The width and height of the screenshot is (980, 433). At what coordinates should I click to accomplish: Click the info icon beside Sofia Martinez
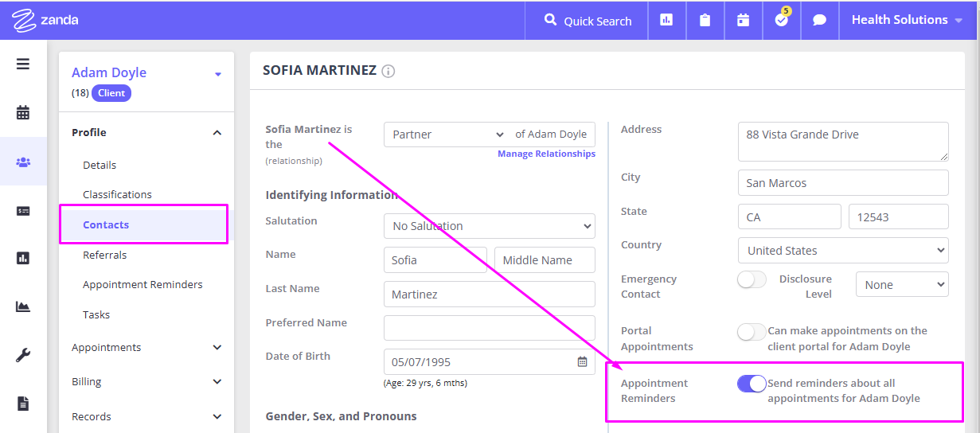pyautogui.click(x=388, y=71)
